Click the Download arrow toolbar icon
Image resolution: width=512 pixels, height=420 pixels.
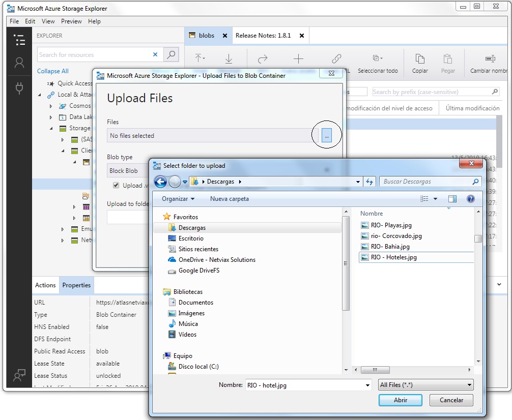[229, 59]
